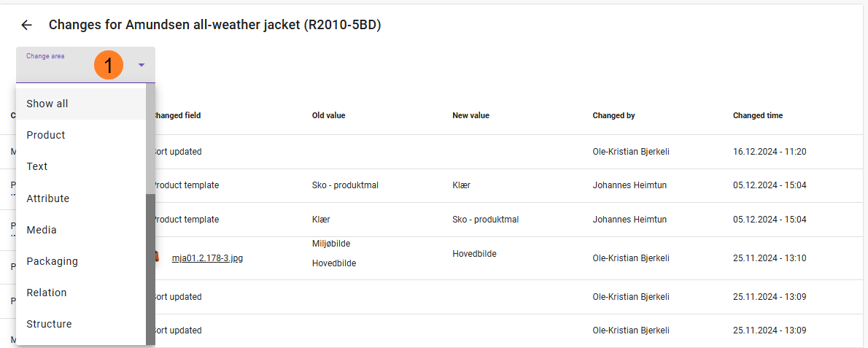Choose Media from the change areas

[x=81, y=230]
